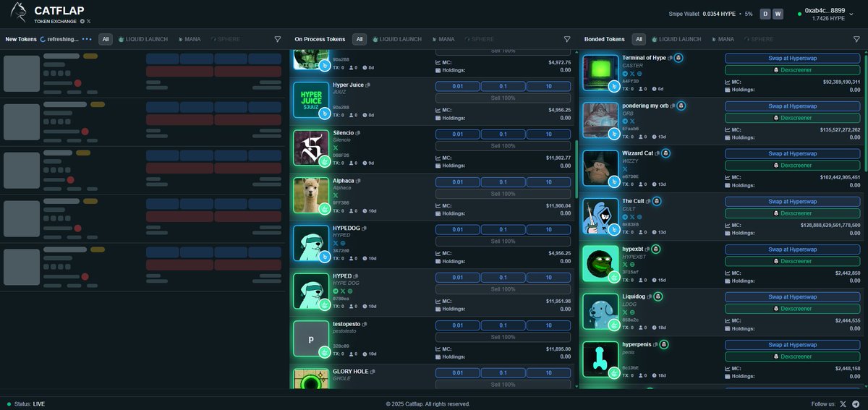Copy the testopesto token address icon
This screenshot has width=868, height=410.
pyautogui.click(x=366, y=324)
